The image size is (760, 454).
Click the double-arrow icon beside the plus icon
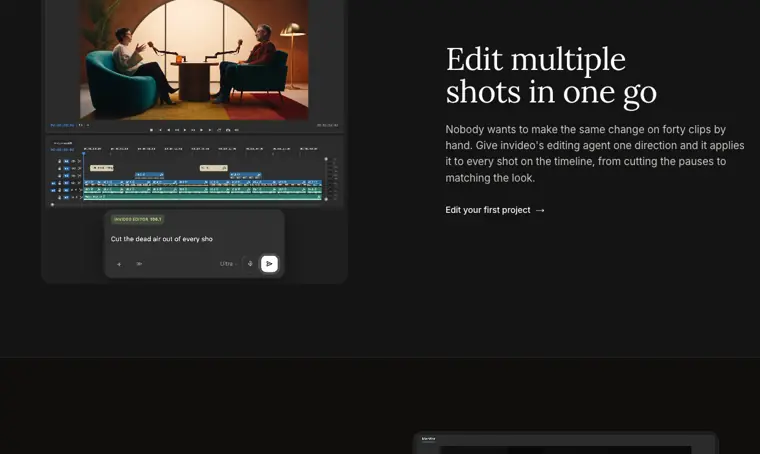click(139, 264)
